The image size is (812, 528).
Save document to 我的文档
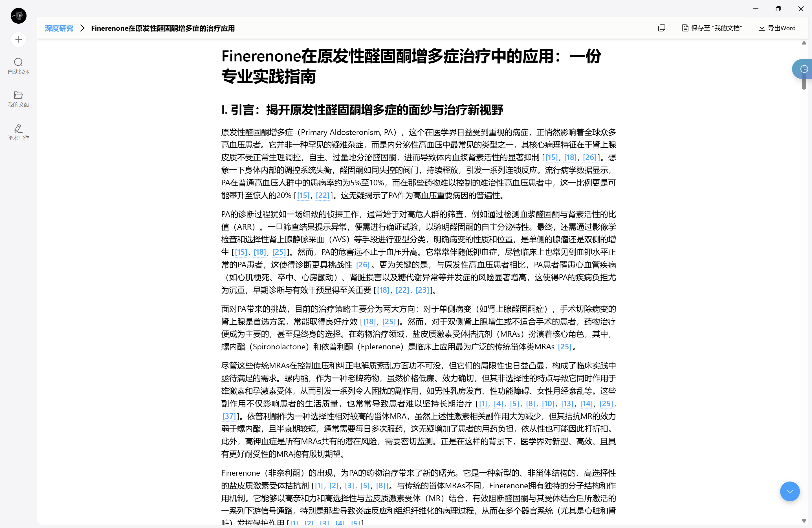712,28
